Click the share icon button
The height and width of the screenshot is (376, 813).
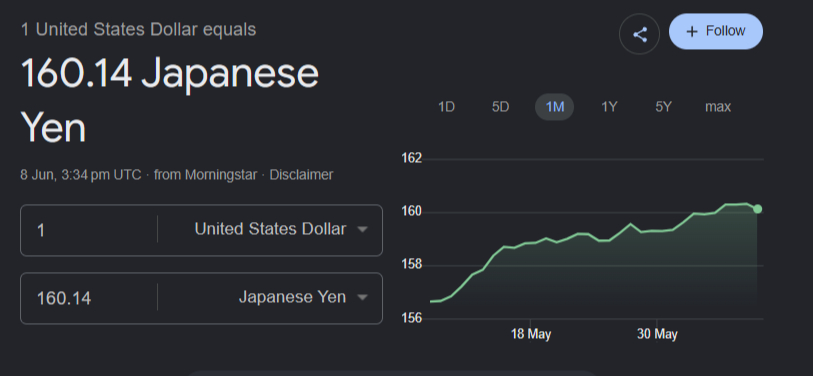639,34
